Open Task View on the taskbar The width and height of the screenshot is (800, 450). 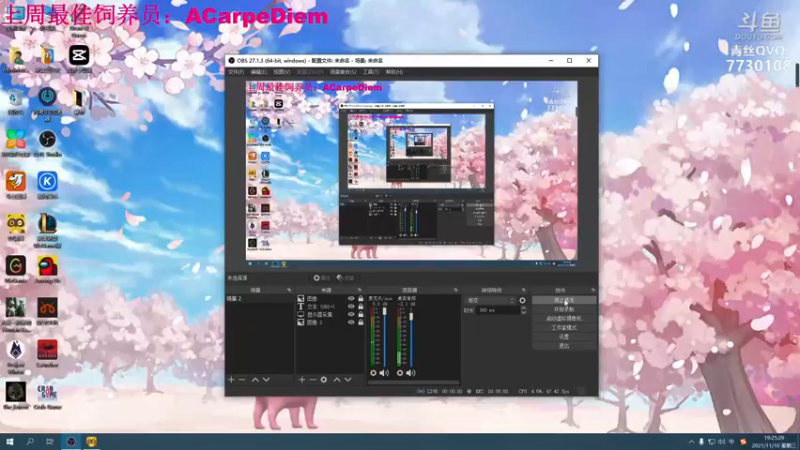pyautogui.click(x=49, y=441)
